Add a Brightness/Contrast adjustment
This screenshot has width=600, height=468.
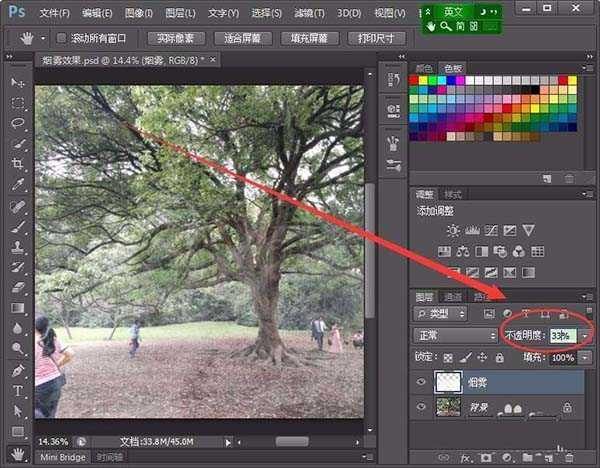(x=453, y=230)
